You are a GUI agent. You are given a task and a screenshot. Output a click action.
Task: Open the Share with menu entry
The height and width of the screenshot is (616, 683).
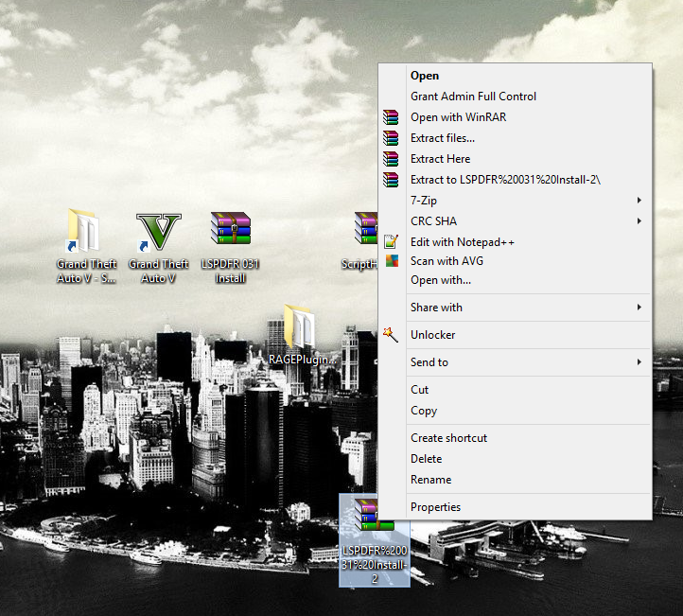point(515,308)
